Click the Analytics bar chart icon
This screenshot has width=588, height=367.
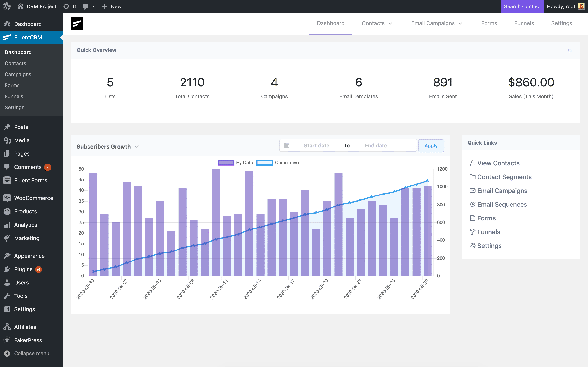click(7, 225)
